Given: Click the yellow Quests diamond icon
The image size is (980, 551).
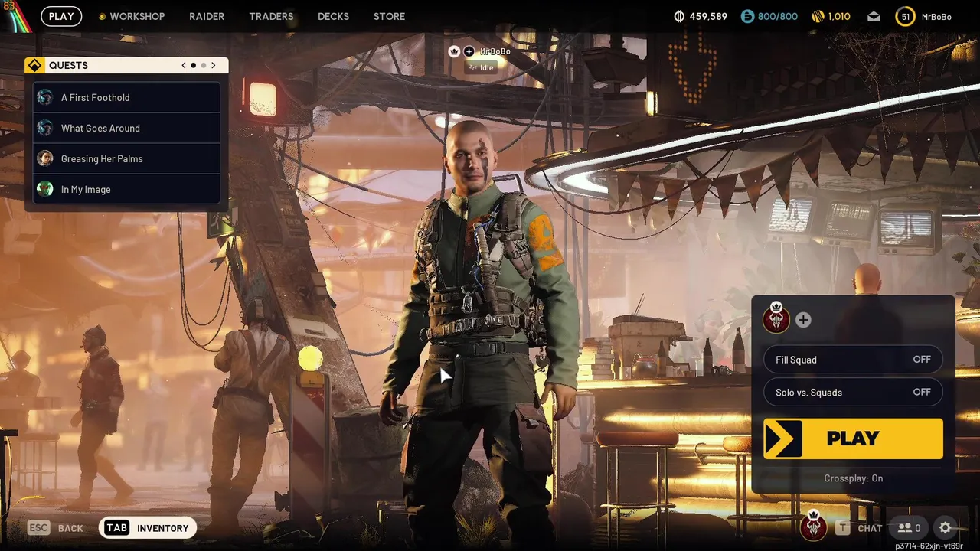Looking at the screenshot, I should tap(34, 65).
